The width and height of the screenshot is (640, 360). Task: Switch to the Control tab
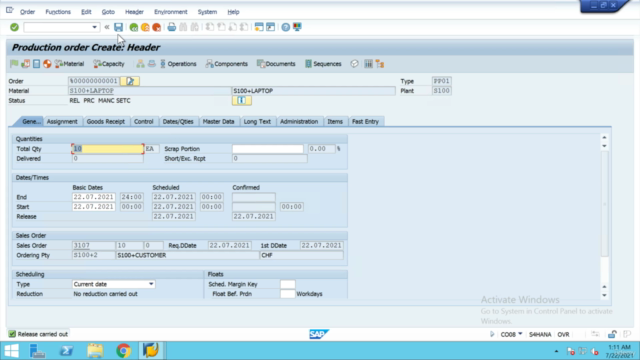[x=144, y=122]
